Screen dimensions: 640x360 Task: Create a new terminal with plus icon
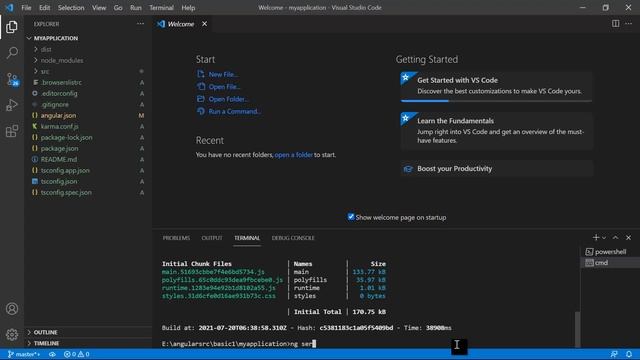pos(596,238)
